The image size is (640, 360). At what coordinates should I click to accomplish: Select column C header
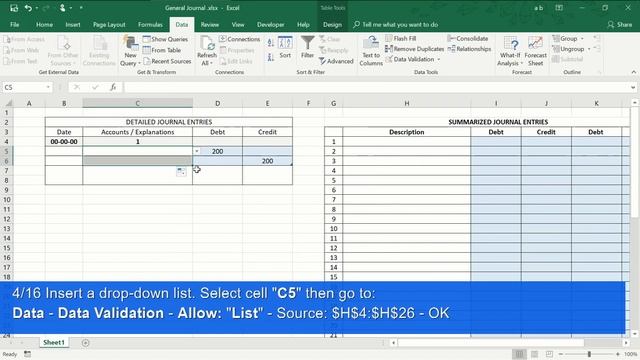(138, 103)
